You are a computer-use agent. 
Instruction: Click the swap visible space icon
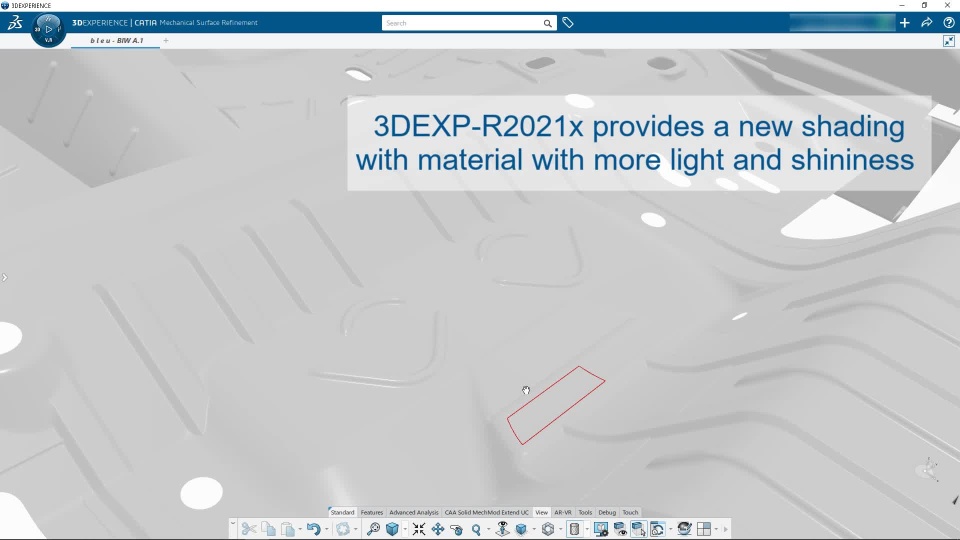(x=658, y=529)
